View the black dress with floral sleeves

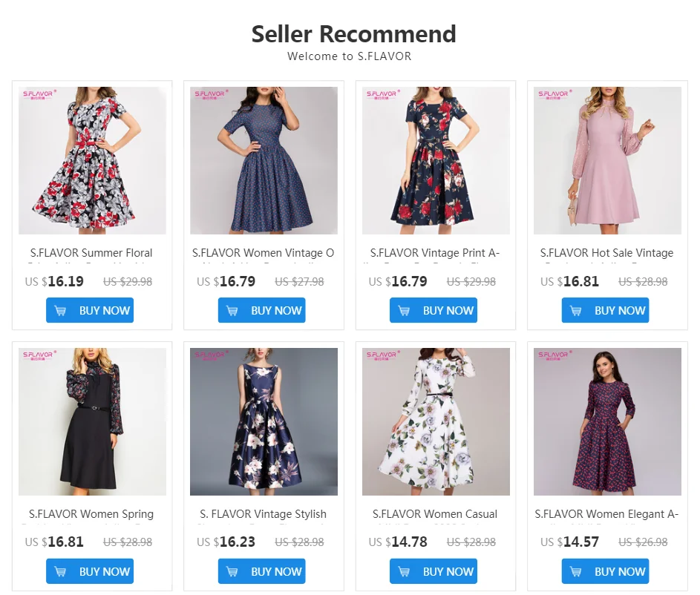point(92,421)
